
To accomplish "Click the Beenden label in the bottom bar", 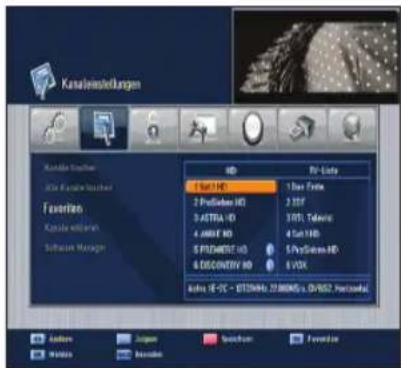I will point(149,354).
